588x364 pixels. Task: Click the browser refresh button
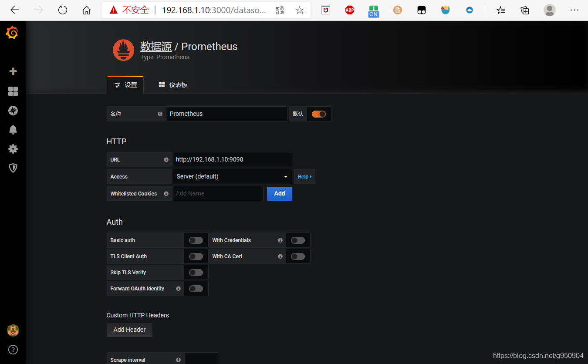[x=63, y=10]
